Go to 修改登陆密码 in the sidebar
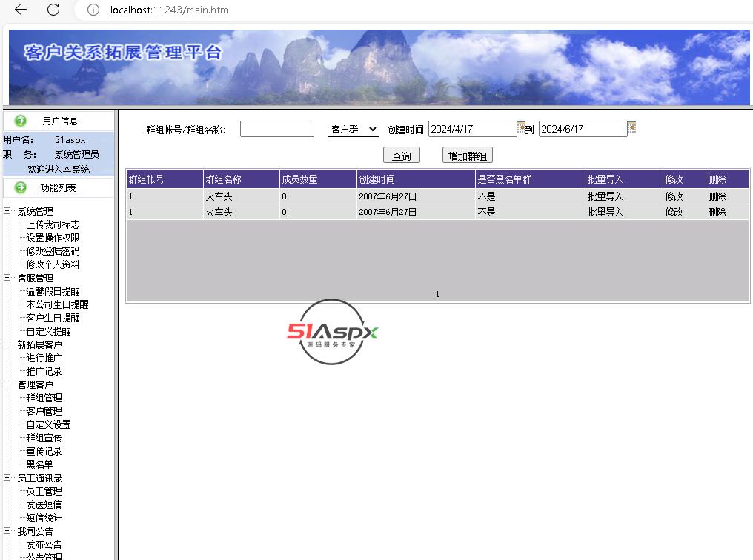 (53, 251)
